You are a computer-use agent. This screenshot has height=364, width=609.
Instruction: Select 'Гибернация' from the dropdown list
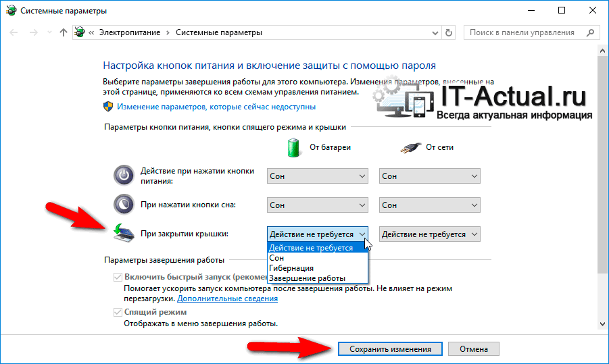click(x=291, y=268)
